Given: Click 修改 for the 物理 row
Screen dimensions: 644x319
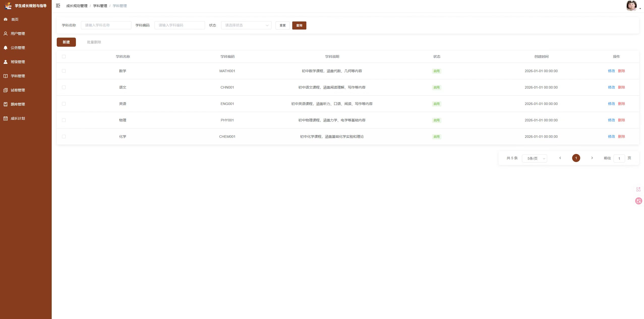Looking at the screenshot, I should point(611,120).
